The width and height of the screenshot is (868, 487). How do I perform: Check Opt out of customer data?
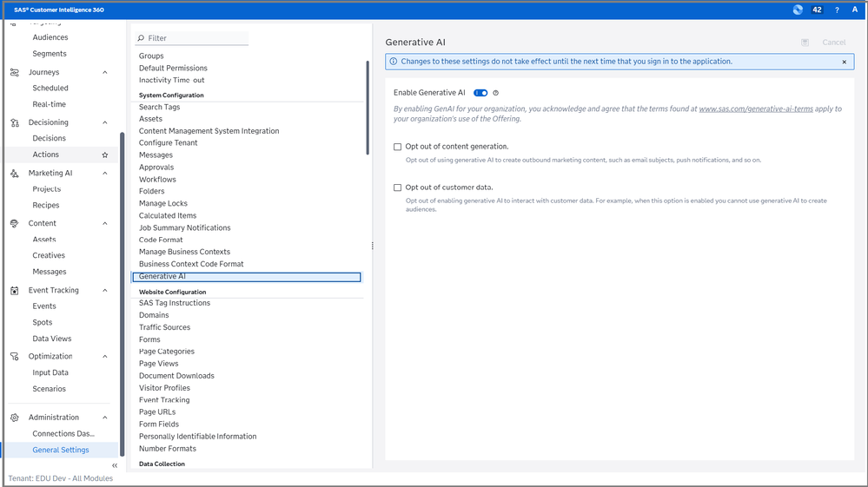click(x=397, y=188)
